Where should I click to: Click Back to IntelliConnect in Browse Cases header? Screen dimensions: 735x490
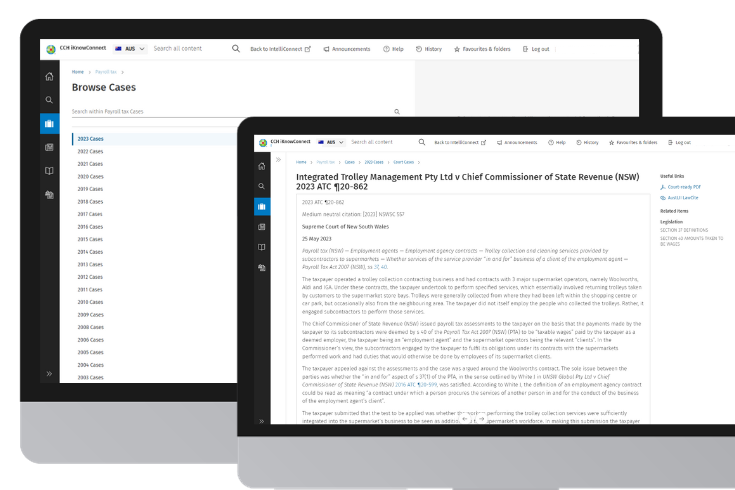282,49
